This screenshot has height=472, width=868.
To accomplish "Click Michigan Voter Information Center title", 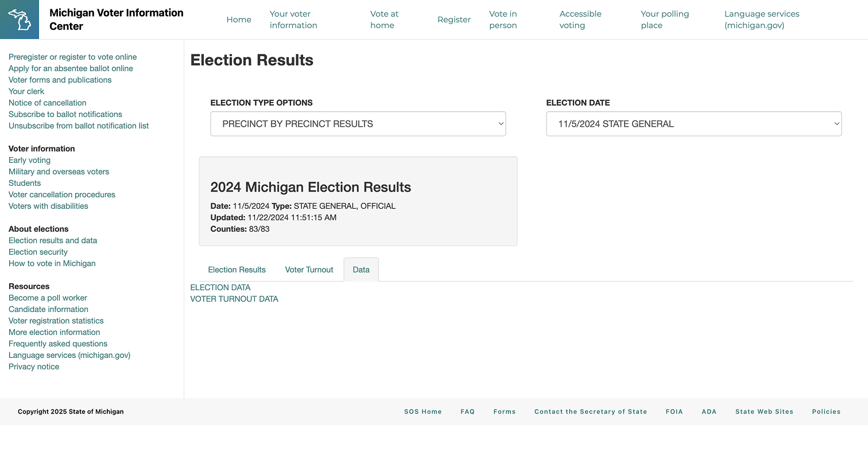I will point(117,19).
